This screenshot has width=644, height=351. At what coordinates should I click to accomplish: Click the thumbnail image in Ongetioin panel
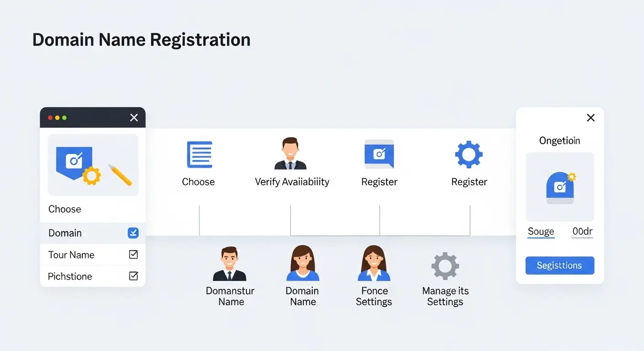[x=560, y=187]
